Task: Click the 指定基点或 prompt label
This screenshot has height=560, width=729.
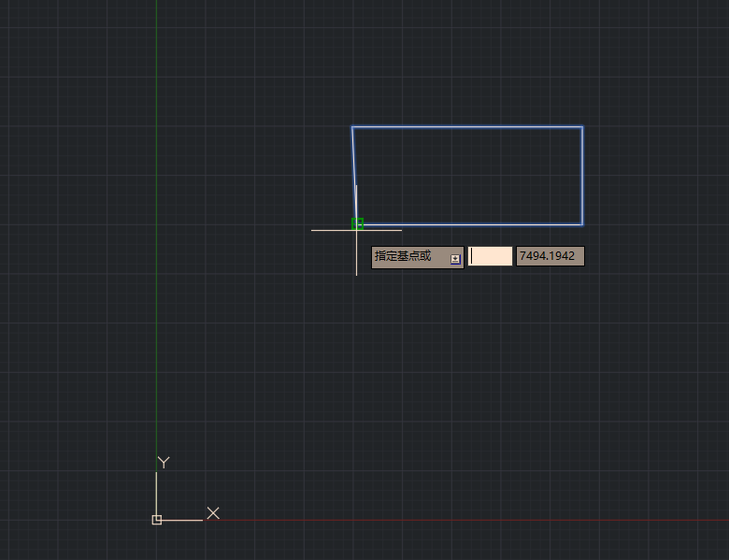Action: pyautogui.click(x=403, y=256)
